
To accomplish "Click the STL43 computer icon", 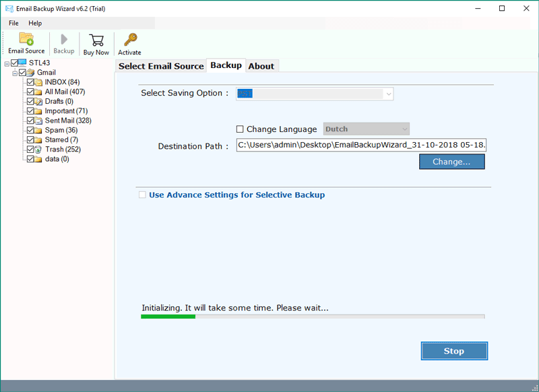I will pyautogui.click(x=22, y=63).
